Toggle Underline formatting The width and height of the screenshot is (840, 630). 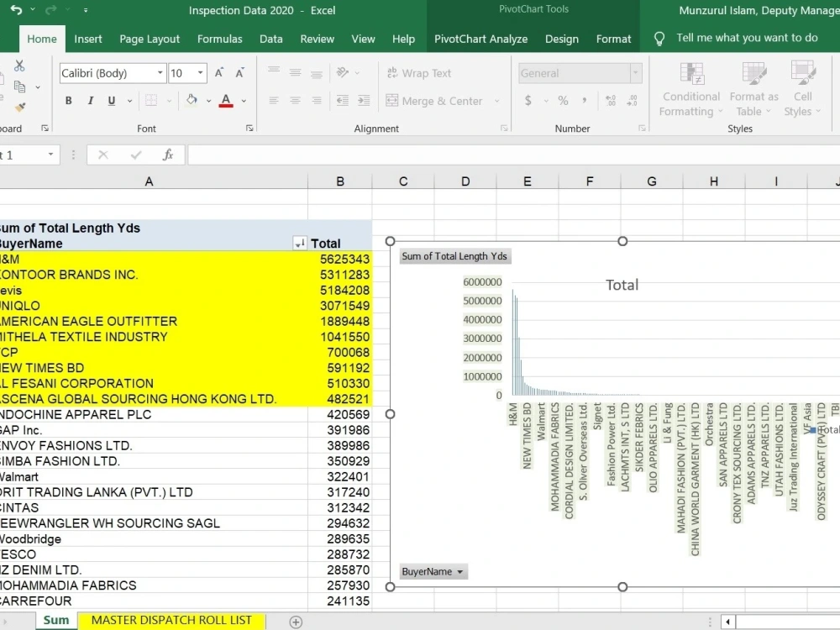click(111, 101)
